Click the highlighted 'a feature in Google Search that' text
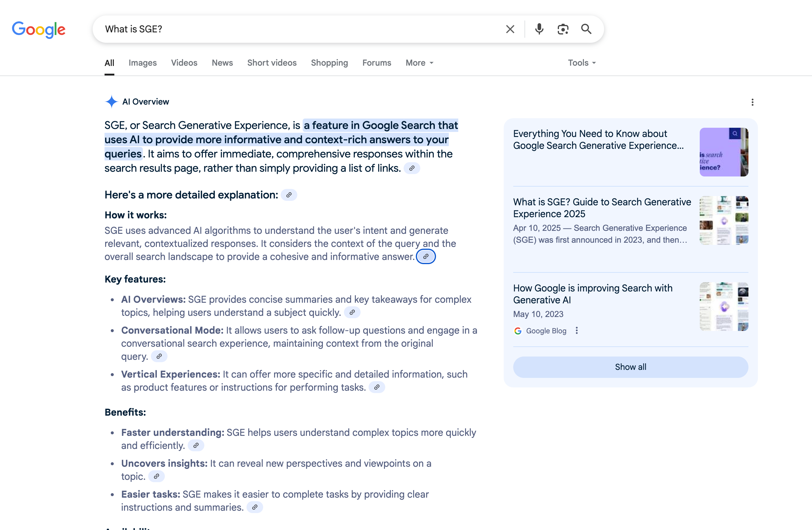Viewport: 812px width, 530px height. (381, 125)
